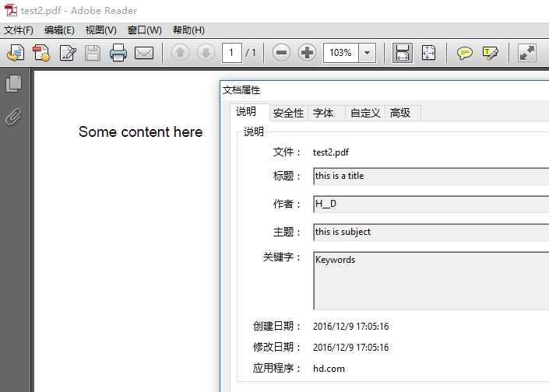Viewport: 549px width, 392px height.
Task: Open the attachments paperclip panel
Action: click(13, 117)
